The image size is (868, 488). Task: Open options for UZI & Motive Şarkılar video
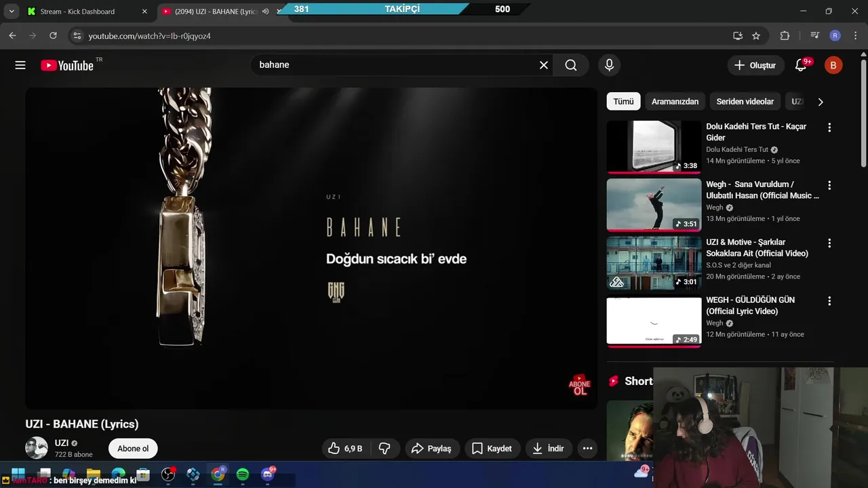pyautogui.click(x=829, y=243)
